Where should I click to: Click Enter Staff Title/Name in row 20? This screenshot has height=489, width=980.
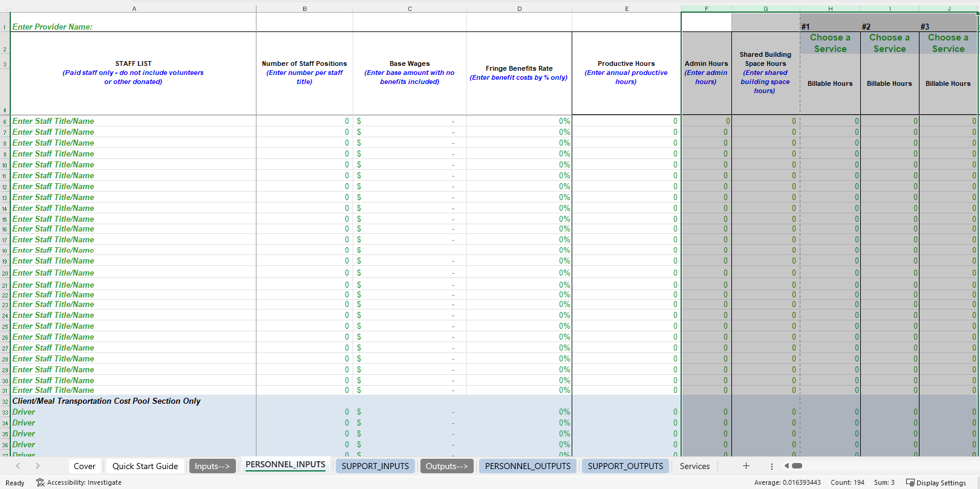point(134,273)
